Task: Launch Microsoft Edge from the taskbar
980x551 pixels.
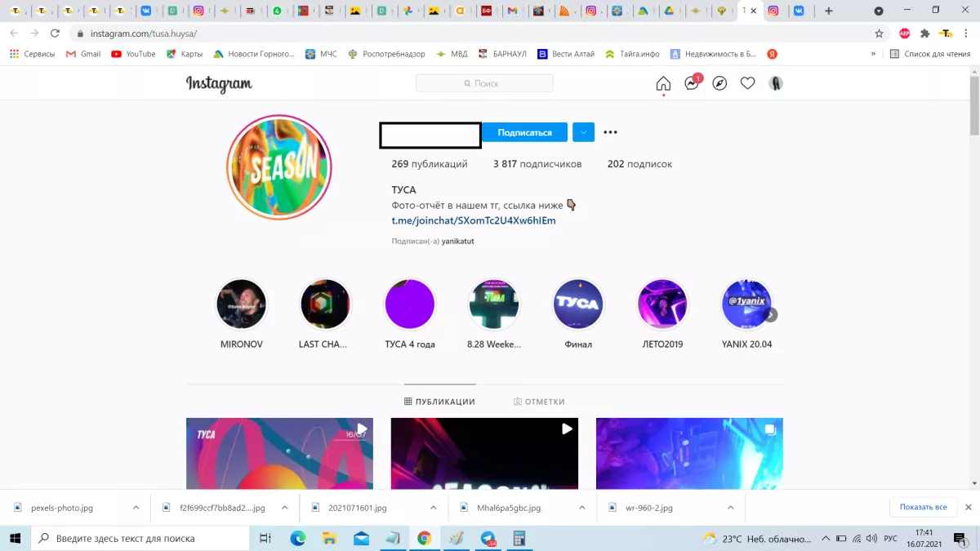Action: tap(298, 539)
